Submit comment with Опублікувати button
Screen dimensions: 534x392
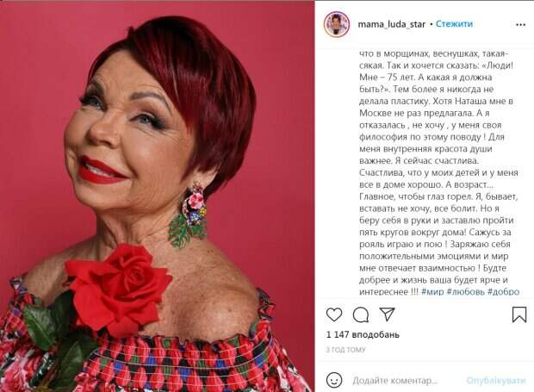tap(495, 381)
